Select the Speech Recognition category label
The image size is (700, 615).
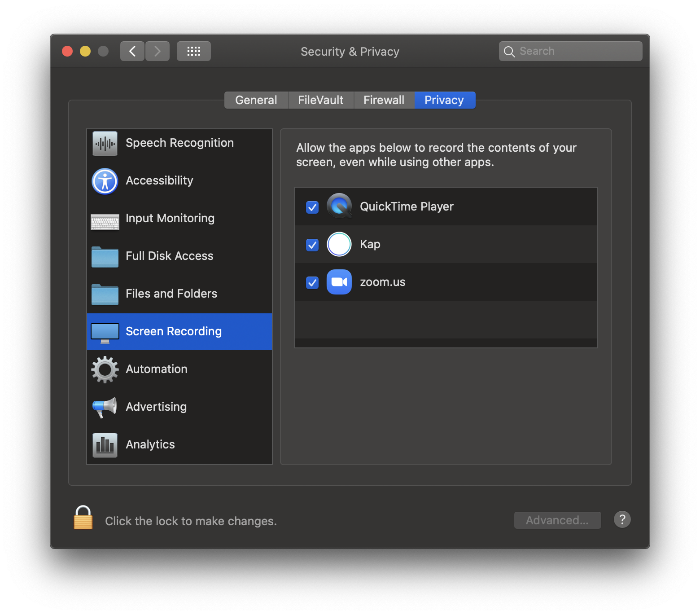click(x=179, y=143)
